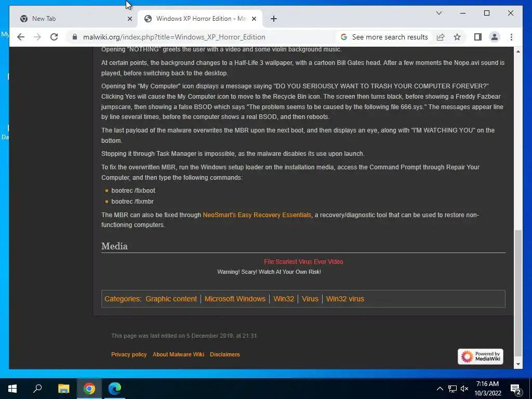
Task: Bookmark this page with the star icon
Action: pyautogui.click(x=457, y=37)
